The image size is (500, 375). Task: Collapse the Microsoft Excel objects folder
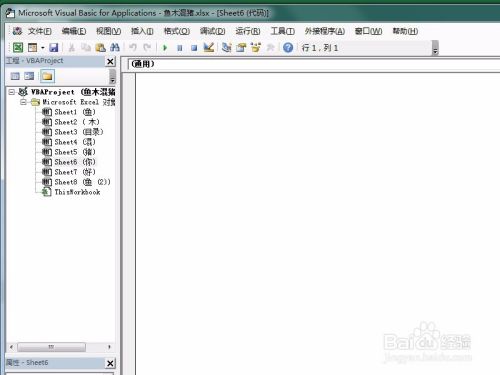pos(23,102)
